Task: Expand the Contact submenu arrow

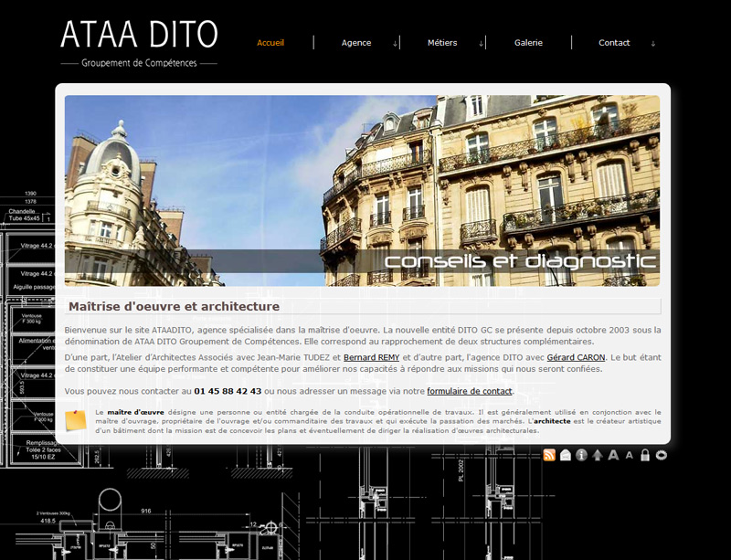Action: pyautogui.click(x=652, y=44)
